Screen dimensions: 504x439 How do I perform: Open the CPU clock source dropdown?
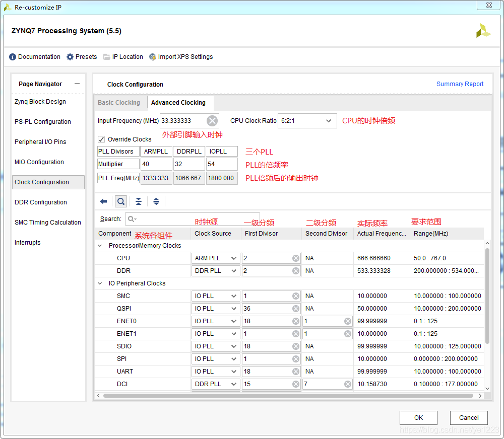(x=216, y=258)
